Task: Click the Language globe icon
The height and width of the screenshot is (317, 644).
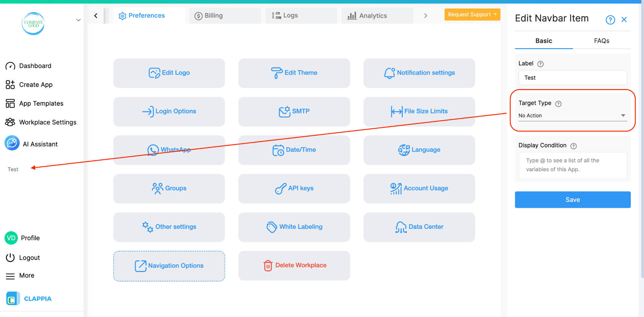Action: [404, 150]
